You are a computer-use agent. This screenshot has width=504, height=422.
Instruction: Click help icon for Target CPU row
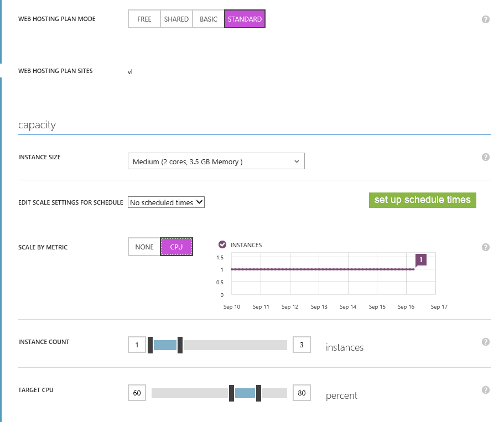(x=486, y=390)
